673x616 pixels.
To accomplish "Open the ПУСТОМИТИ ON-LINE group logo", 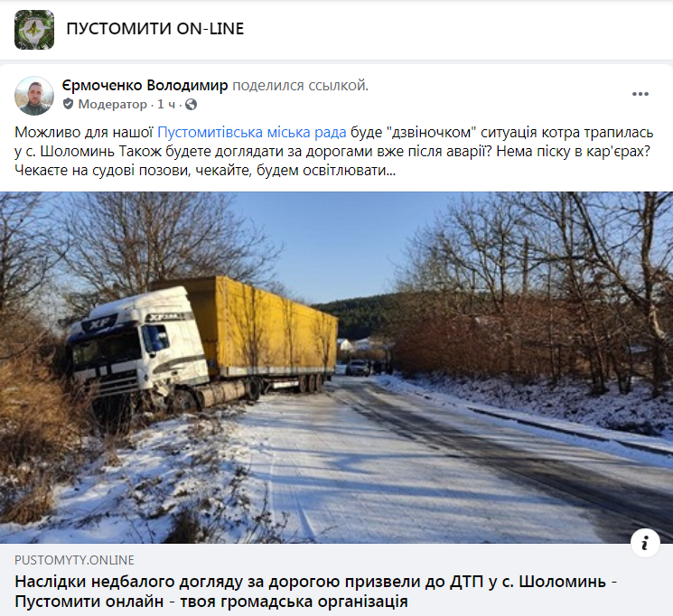I will pyautogui.click(x=34, y=29).
